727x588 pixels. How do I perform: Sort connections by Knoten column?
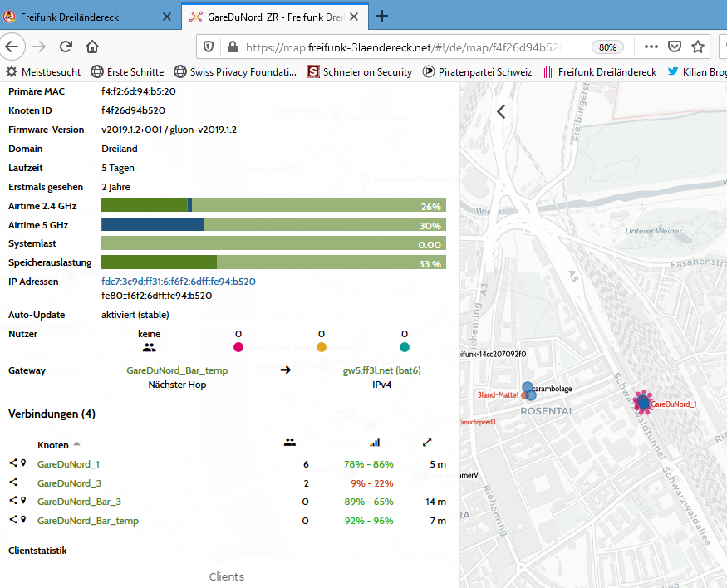[58, 445]
